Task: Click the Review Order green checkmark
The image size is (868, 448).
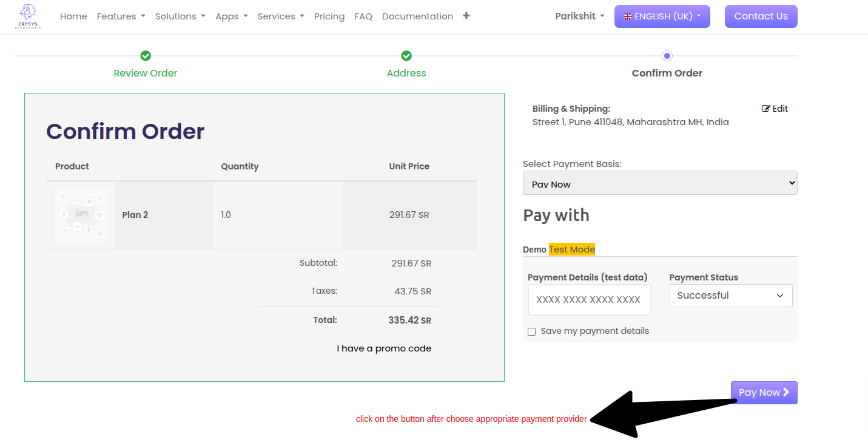Action: 146,56
